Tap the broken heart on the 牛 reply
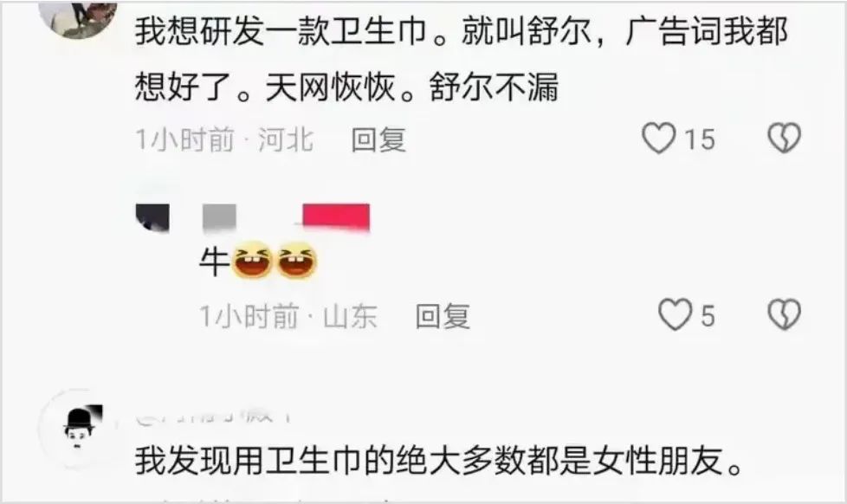This screenshot has height=504, width=847. pos(785,314)
